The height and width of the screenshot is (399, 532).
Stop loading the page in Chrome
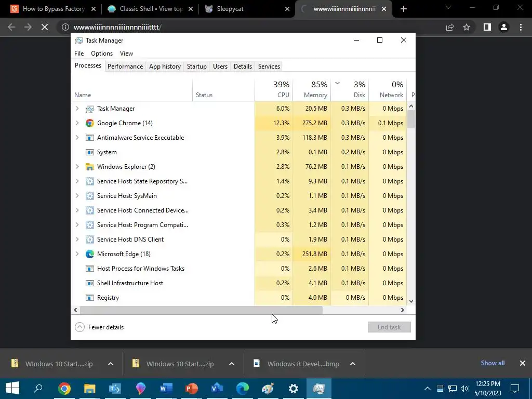click(x=45, y=27)
